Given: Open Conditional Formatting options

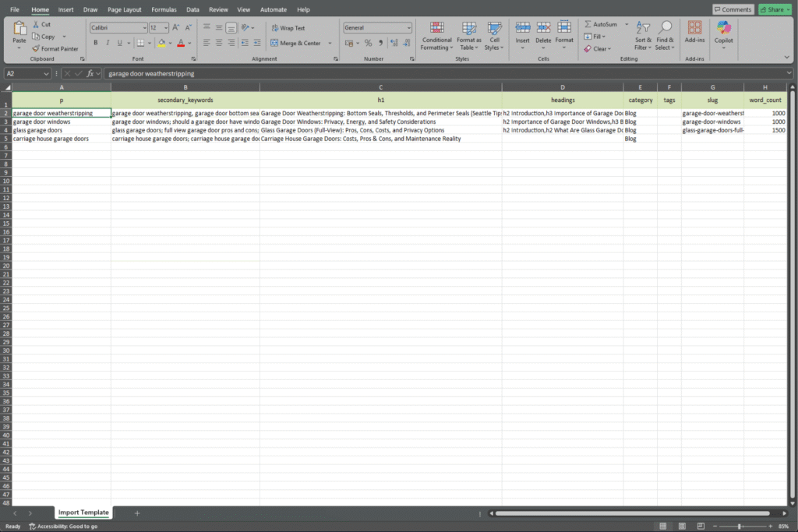Looking at the screenshot, I should [436, 35].
